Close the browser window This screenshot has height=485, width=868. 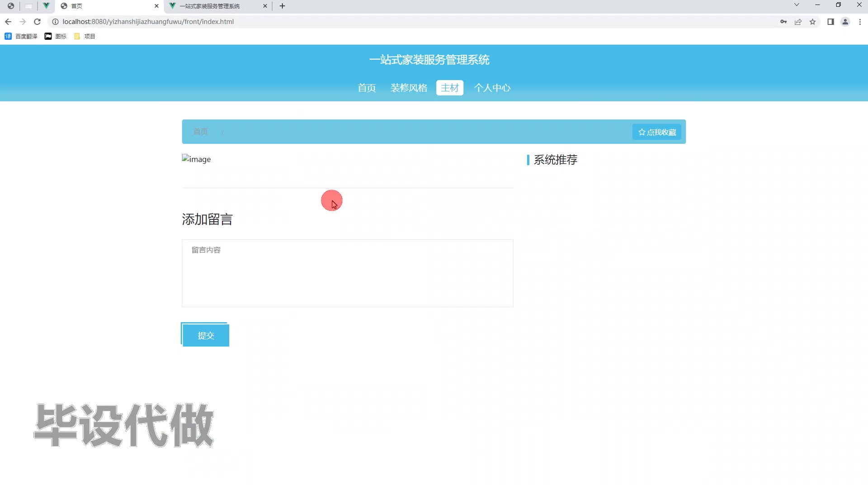coord(859,5)
